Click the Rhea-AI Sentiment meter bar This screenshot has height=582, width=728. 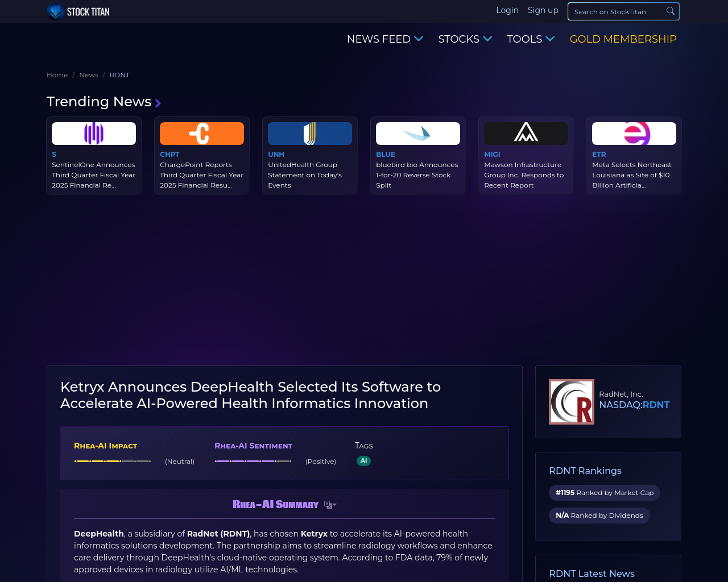point(253,461)
